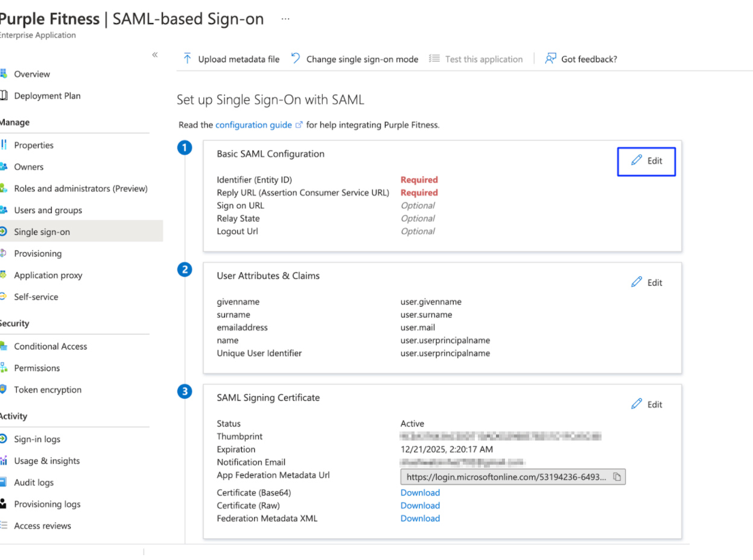Click the Token encryption shield icon

click(x=4, y=389)
